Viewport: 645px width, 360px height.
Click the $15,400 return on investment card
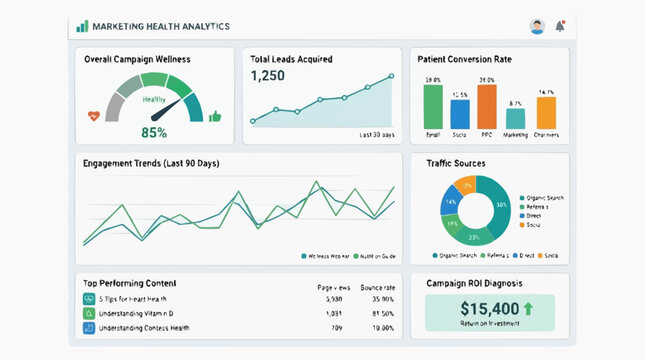pos(490,313)
